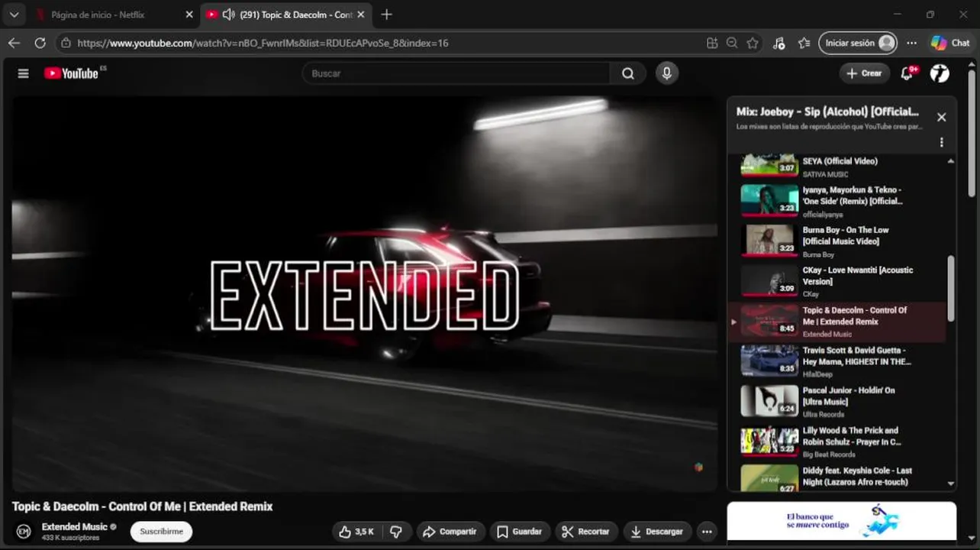
Task: Start voice search with the microphone
Action: point(666,73)
